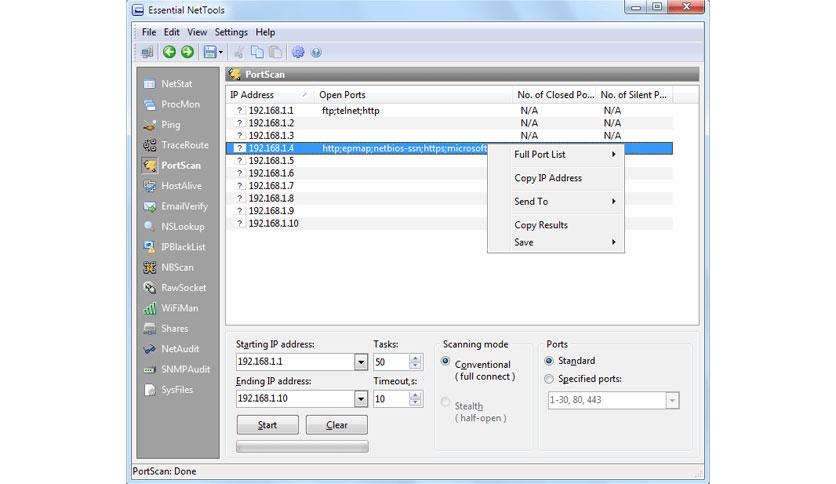Click the green Back arrow toolbar icon
The image size is (836, 484).
click(169, 52)
